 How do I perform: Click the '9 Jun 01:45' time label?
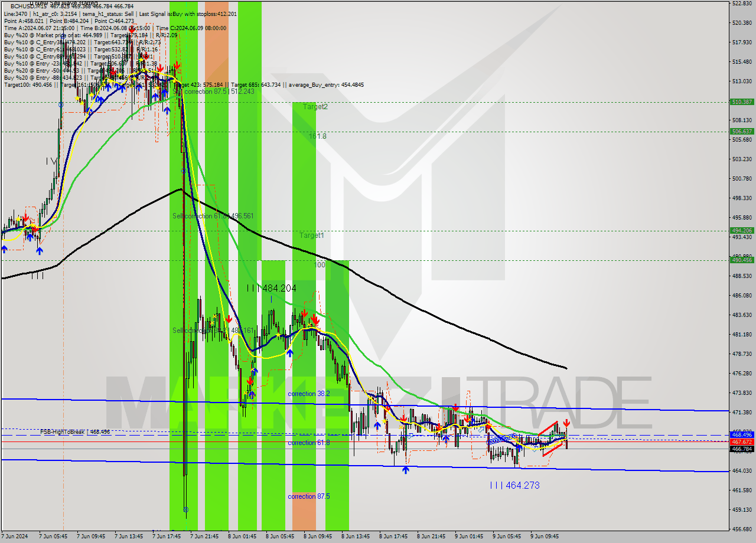point(468,537)
